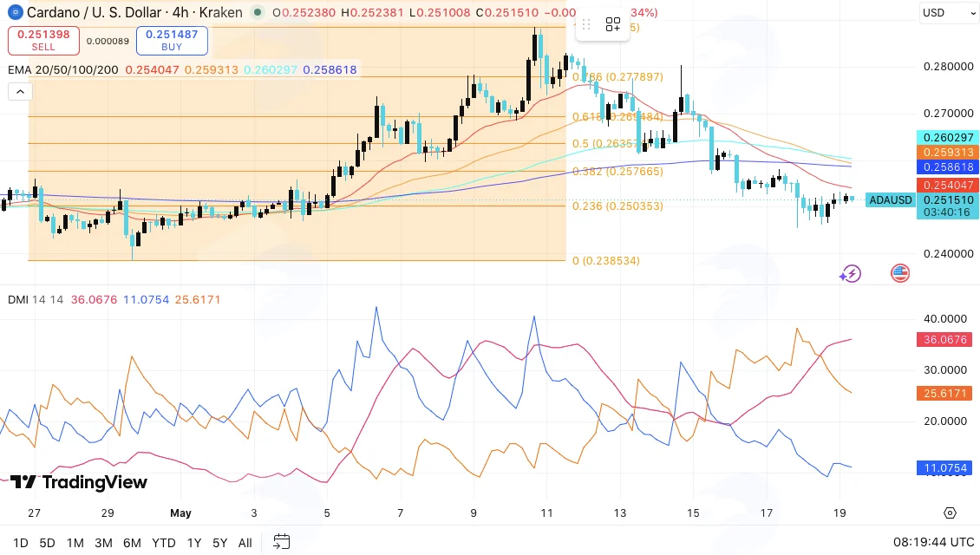Click the EMA value 0.259313 in legend
Image resolution: width=980 pixels, height=555 pixels.
212,70
